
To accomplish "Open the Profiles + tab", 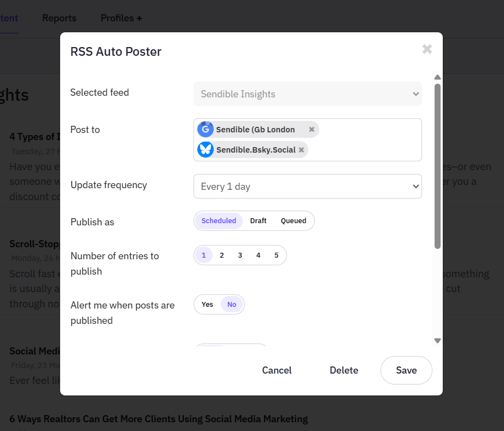I will (x=121, y=18).
